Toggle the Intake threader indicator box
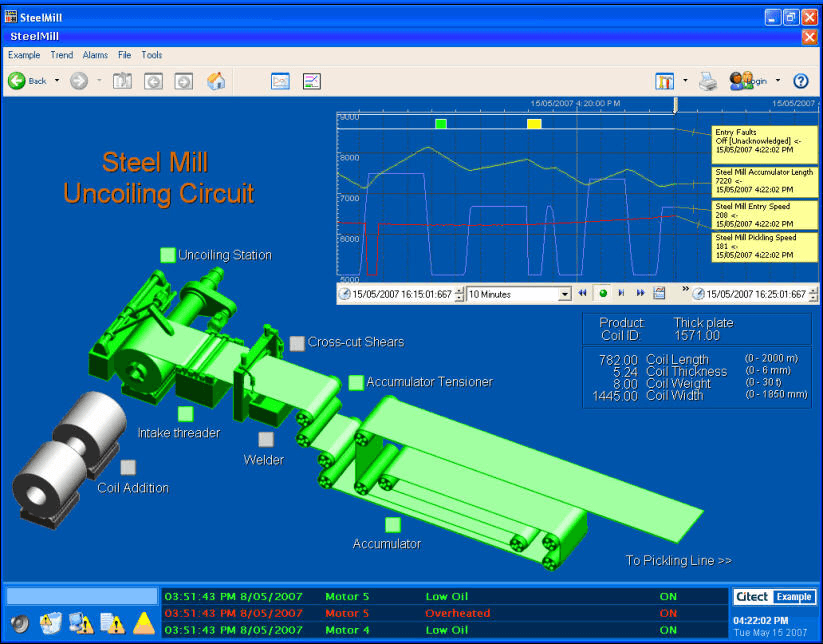 point(185,414)
